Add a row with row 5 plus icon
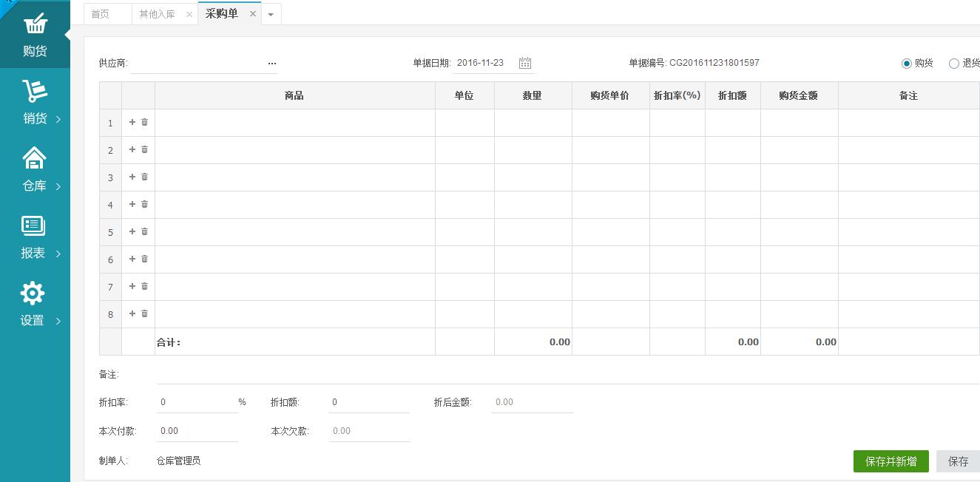 (132, 231)
